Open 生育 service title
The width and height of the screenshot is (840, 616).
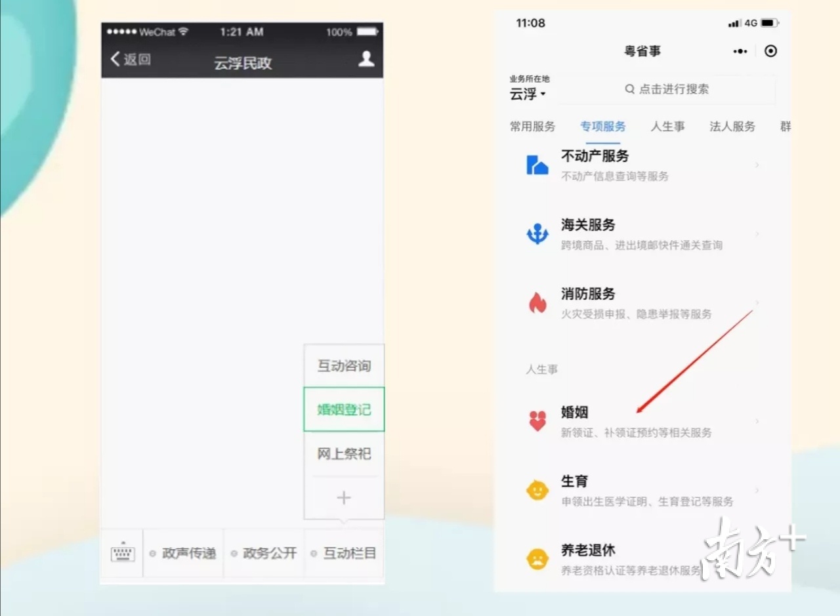pyautogui.click(x=575, y=482)
